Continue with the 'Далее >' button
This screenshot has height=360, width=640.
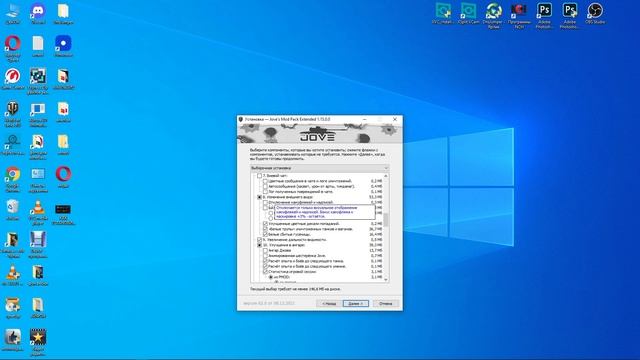[x=356, y=304]
